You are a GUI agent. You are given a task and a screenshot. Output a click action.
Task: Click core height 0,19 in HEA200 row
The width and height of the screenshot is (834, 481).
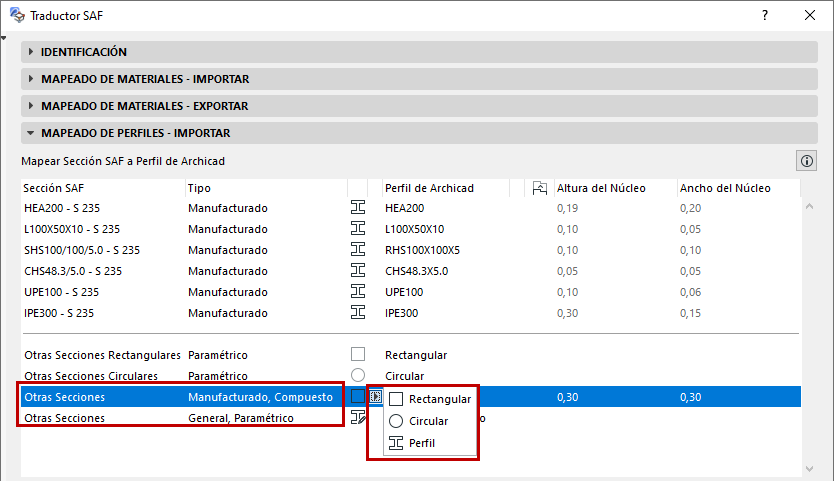point(568,208)
